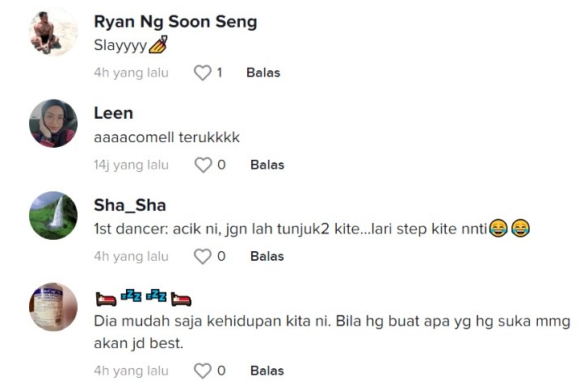The width and height of the screenshot is (588, 390).
Task: Select the 'Slayyyy' comment text
Action: pyautogui.click(x=121, y=46)
